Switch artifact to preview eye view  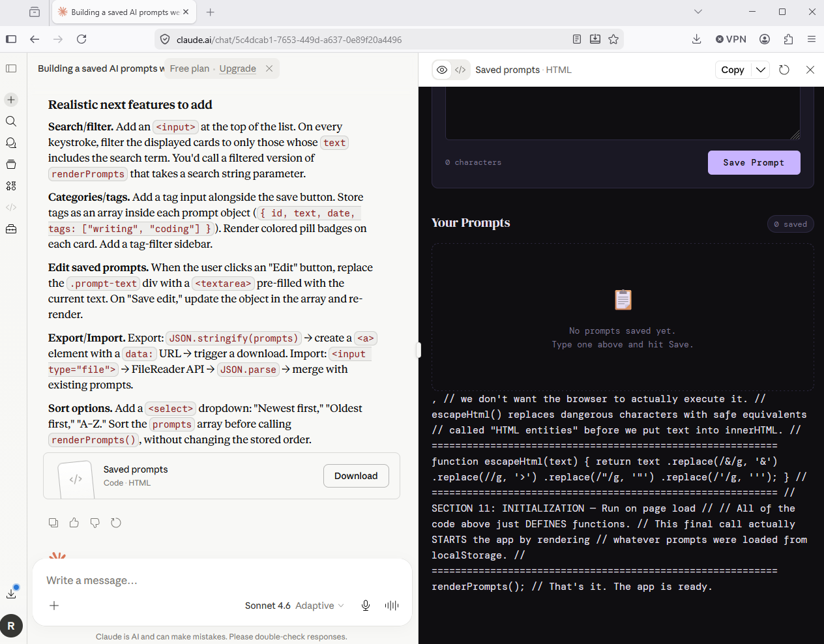442,70
